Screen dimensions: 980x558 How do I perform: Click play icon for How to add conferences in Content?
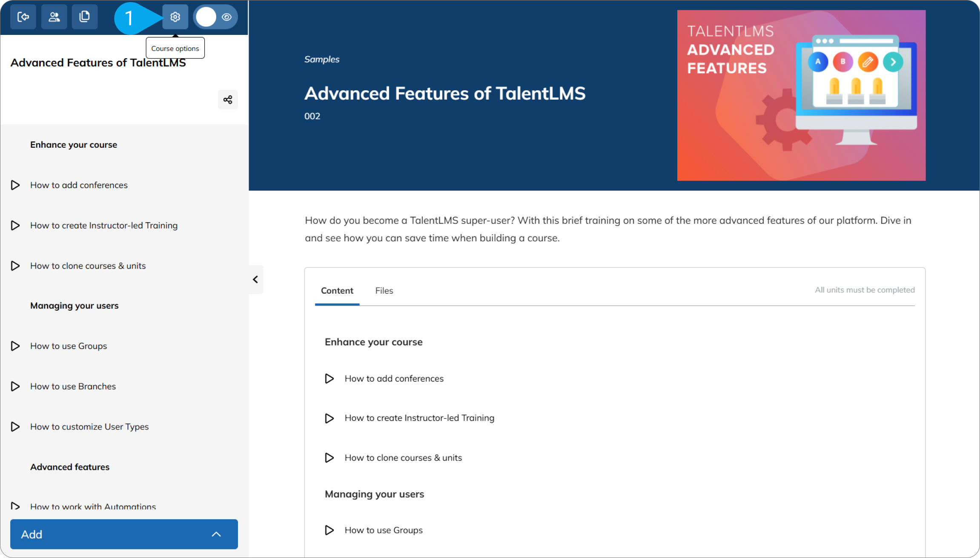point(329,378)
